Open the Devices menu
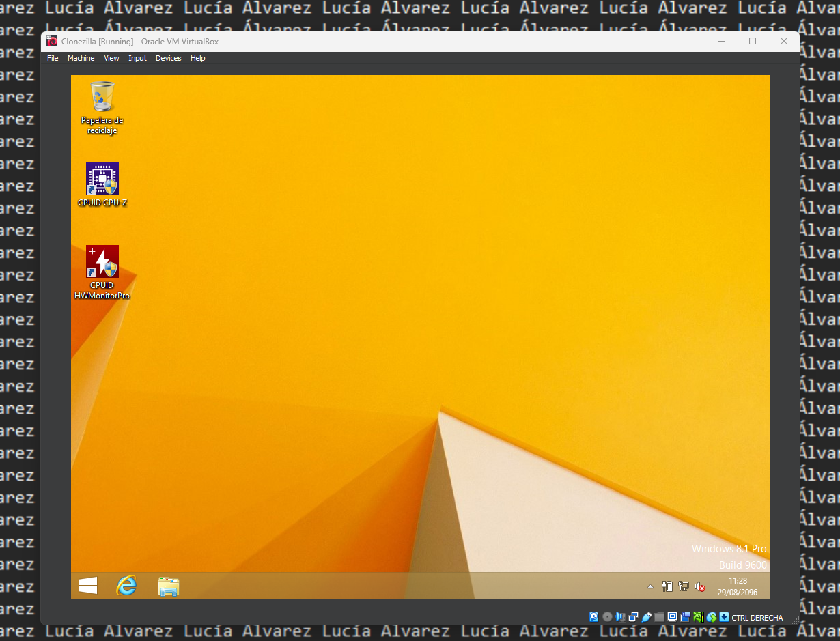 [168, 58]
